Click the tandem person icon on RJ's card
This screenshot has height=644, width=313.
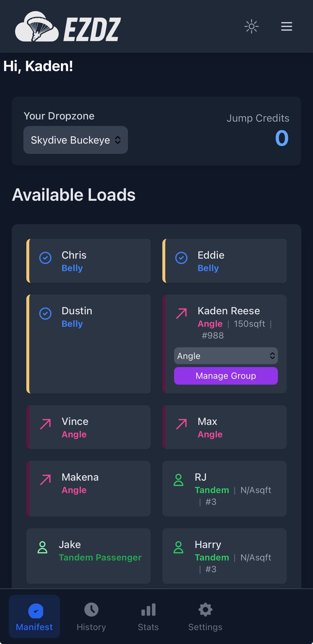click(x=178, y=480)
